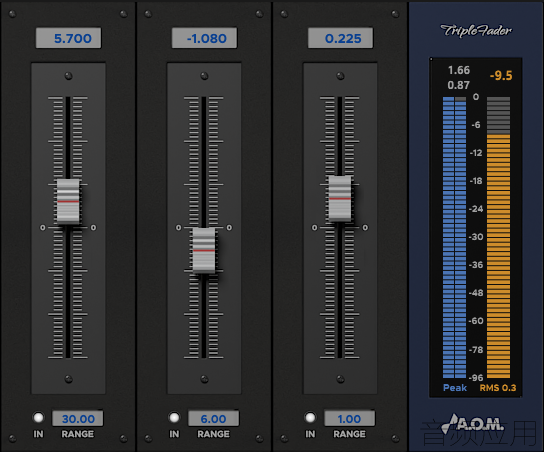544x452 pixels.
Task: Click the RANGE label under 1.00
Action: click(350, 434)
